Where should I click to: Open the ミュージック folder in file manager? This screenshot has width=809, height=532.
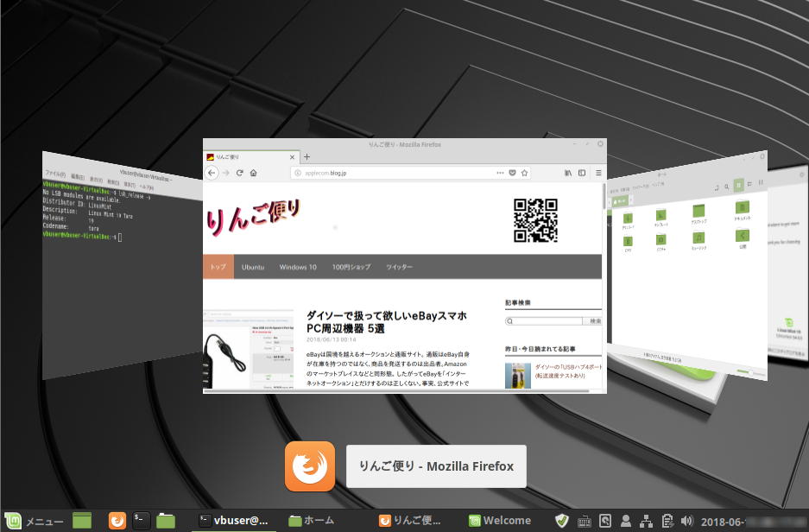[698, 240]
